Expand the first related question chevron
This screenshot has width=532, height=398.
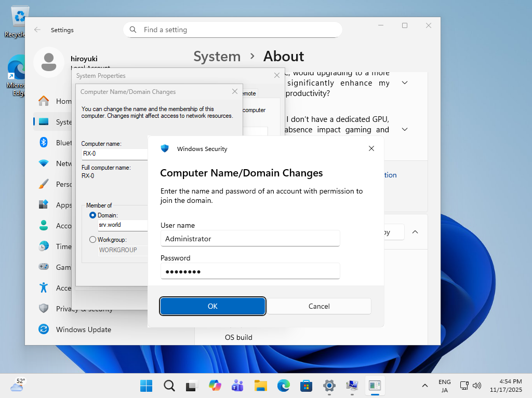(x=405, y=83)
